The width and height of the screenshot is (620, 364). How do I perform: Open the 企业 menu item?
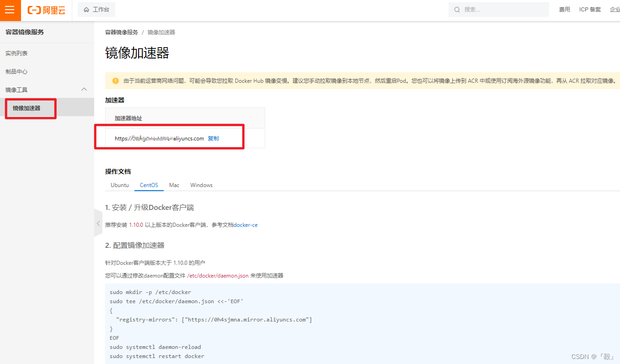tap(615, 10)
